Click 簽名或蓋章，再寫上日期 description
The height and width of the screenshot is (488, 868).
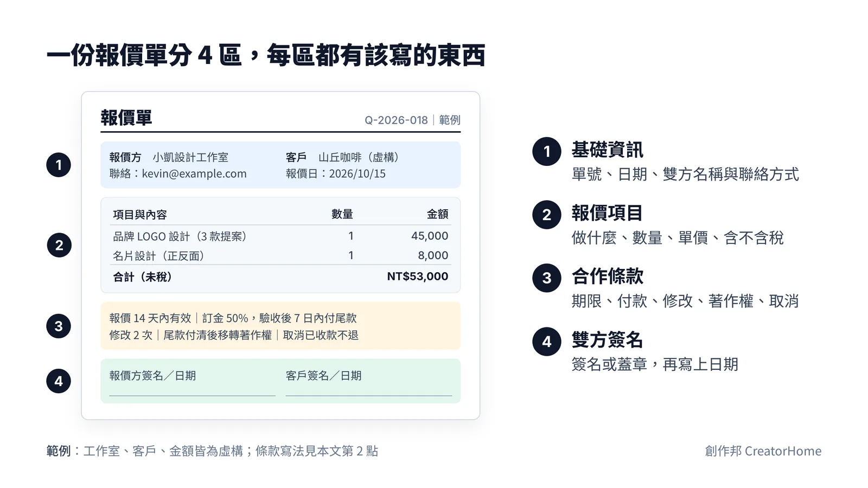pos(655,365)
